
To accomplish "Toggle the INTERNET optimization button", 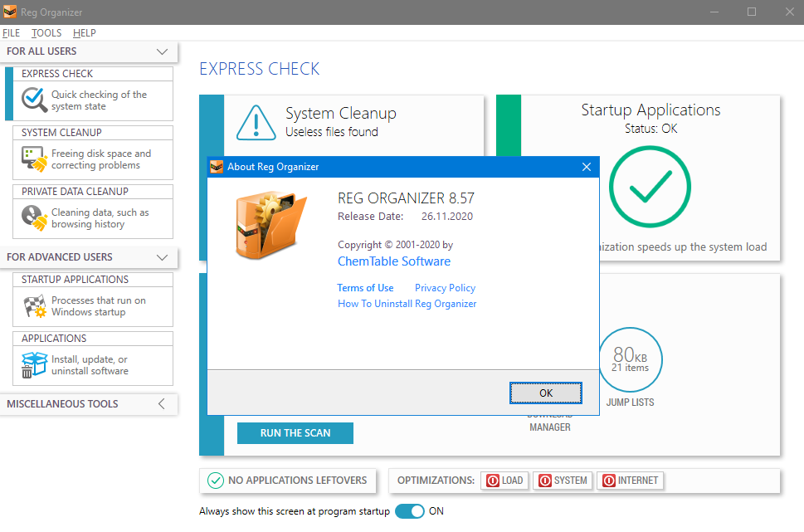I will pyautogui.click(x=631, y=481).
